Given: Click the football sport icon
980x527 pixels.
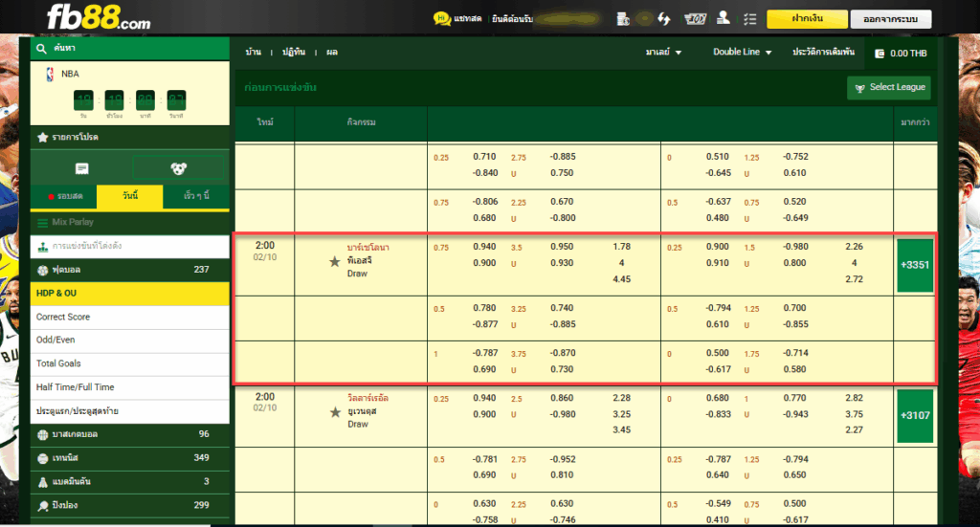Looking at the screenshot, I should pos(42,271).
